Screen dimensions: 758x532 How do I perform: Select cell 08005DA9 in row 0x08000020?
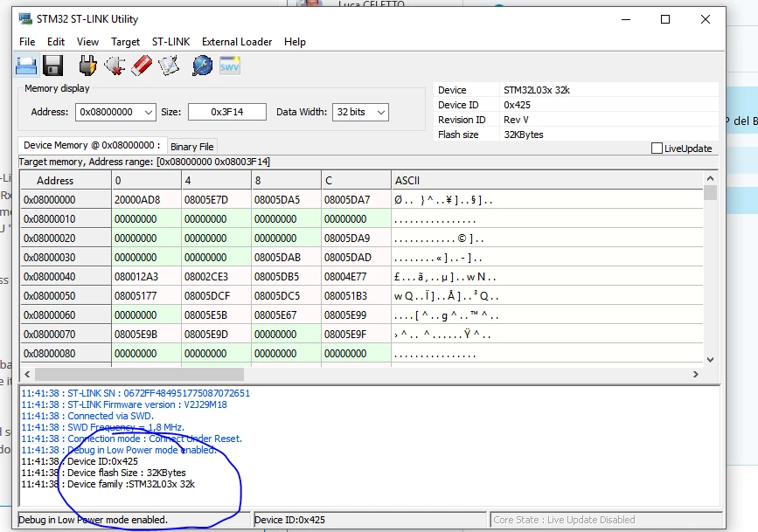pyautogui.click(x=357, y=238)
